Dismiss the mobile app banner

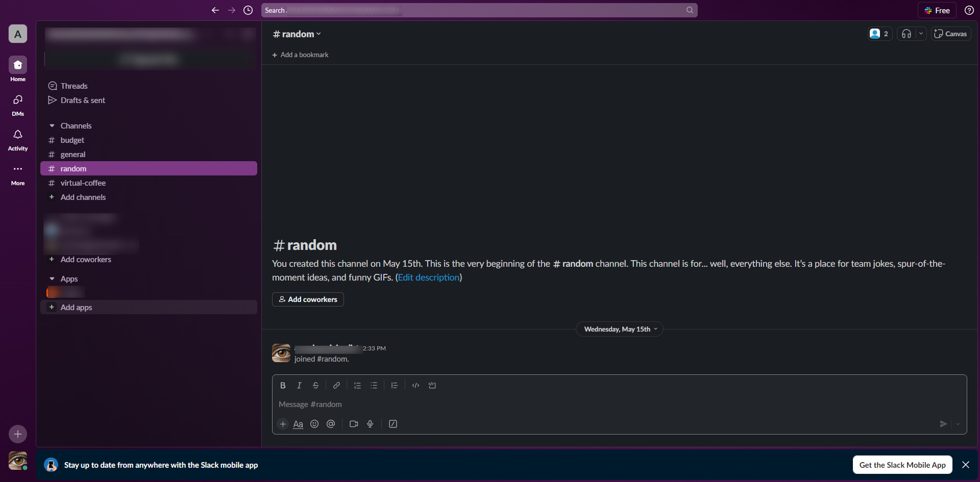[x=966, y=465]
